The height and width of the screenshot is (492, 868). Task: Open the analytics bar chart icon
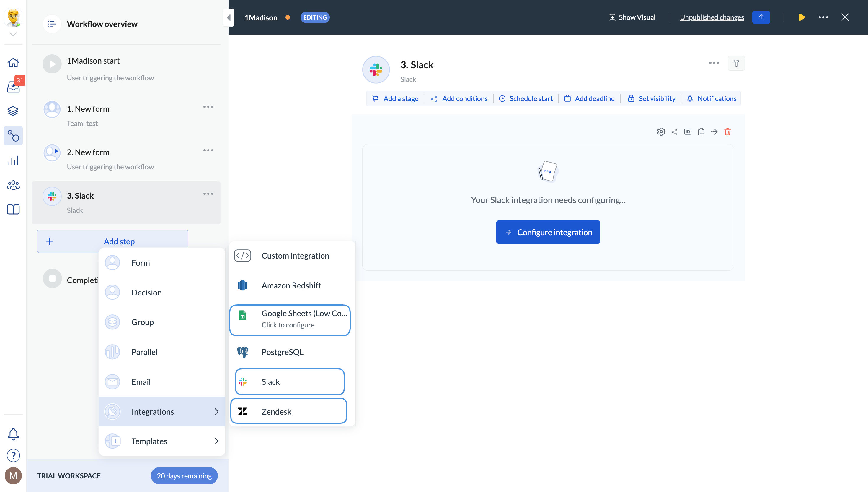coord(13,161)
